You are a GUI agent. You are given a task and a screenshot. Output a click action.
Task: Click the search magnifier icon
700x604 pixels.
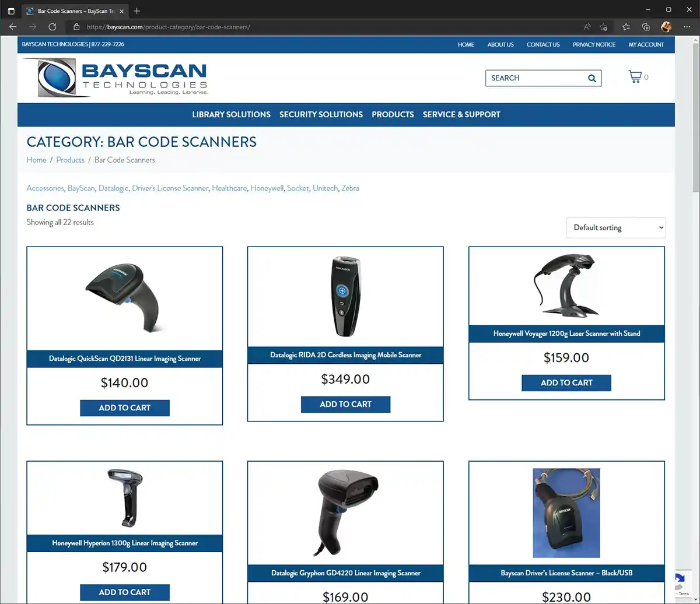click(x=591, y=78)
